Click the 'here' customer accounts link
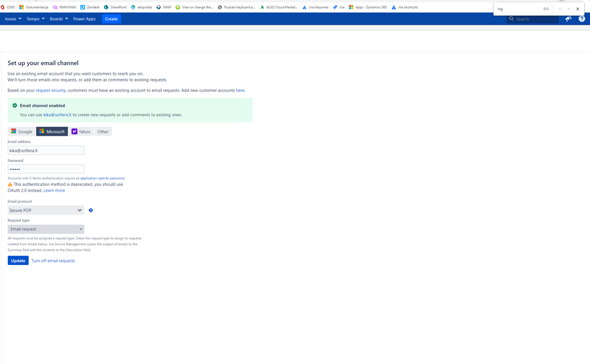This screenshot has width=590, height=364. click(x=240, y=90)
